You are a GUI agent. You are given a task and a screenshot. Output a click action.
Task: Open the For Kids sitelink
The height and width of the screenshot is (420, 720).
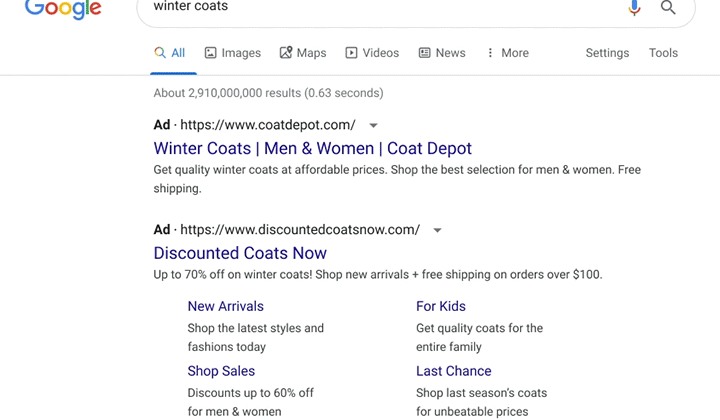point(441,306)
